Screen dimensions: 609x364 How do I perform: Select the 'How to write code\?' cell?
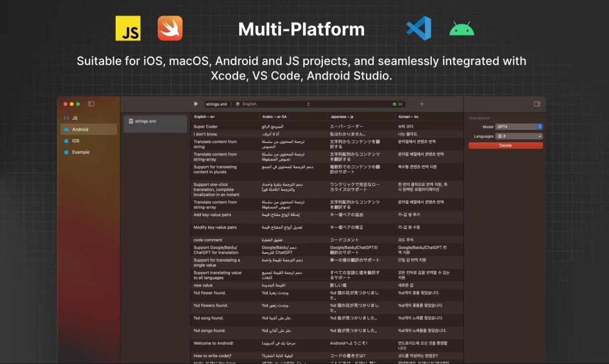coord(212,356)
